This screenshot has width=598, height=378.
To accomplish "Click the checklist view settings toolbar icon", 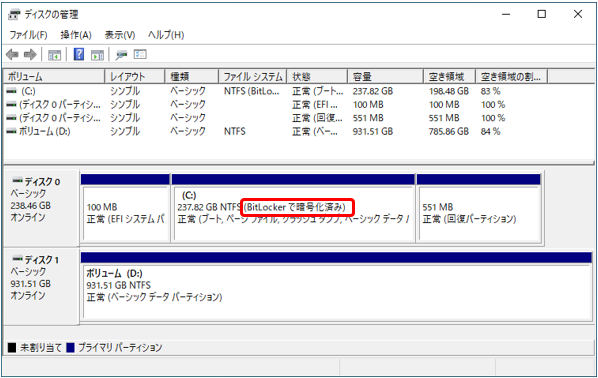I will pyautogui.click(x=140, y=55).
